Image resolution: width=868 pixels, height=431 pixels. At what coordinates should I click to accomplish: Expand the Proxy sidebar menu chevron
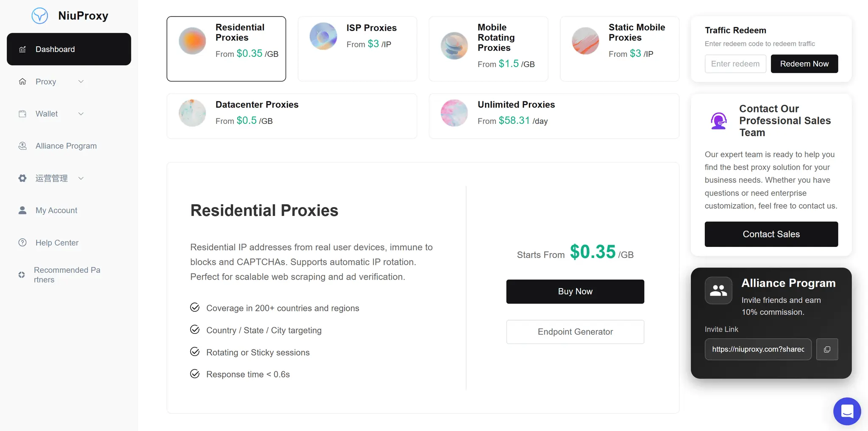(81, 81)
